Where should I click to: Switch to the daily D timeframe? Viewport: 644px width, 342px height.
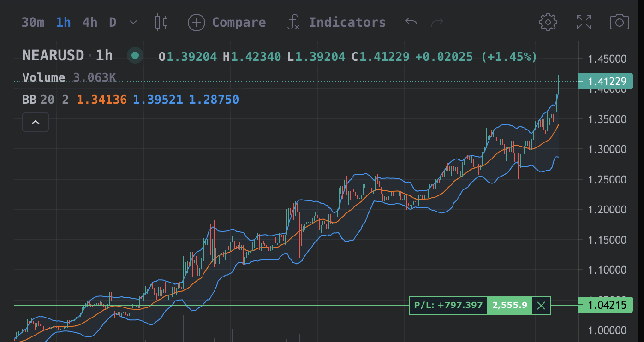(x=113, y=22)
